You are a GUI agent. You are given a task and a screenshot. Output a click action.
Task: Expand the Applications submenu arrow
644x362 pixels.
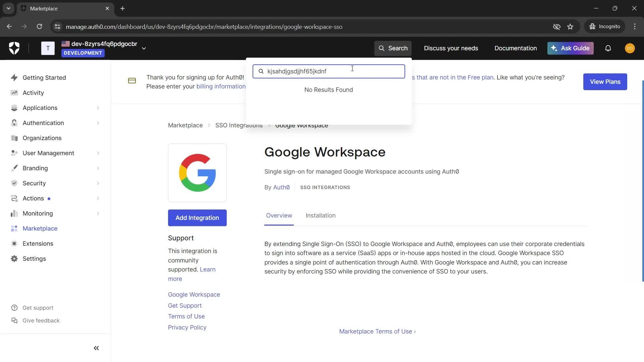point(98,108)
